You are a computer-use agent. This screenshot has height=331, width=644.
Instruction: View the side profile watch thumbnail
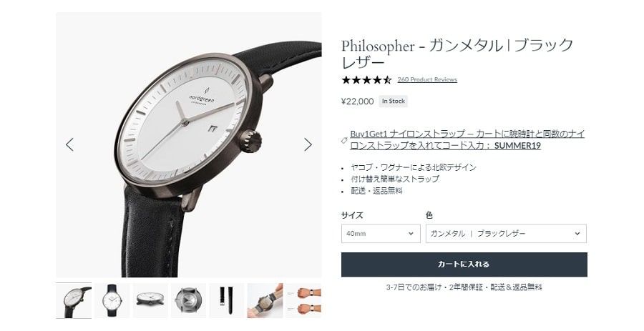pos(150,300)
